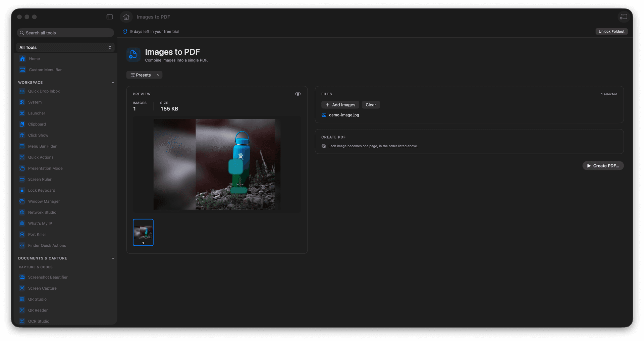Toggle the sidebar panel icon
Viewport: 644px width, 341px height.
pyautogui.click(x=110, y=17)
